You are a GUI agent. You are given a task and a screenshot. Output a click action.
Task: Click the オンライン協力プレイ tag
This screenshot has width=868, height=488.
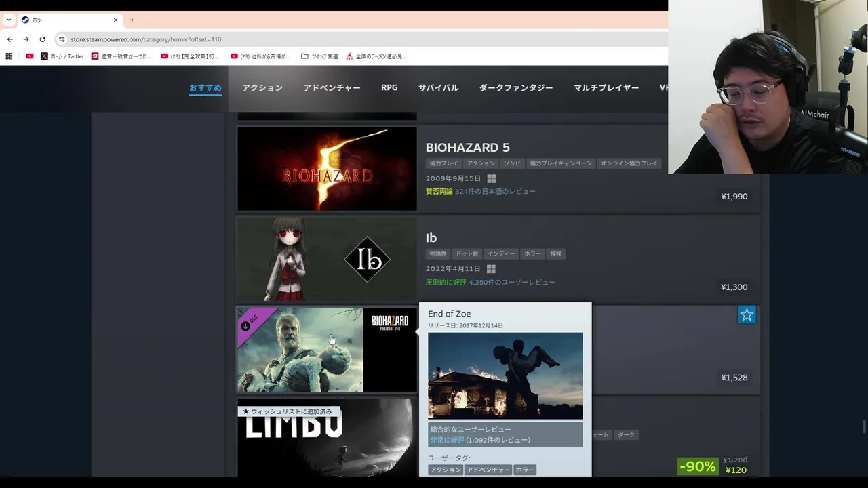(629, 163)
